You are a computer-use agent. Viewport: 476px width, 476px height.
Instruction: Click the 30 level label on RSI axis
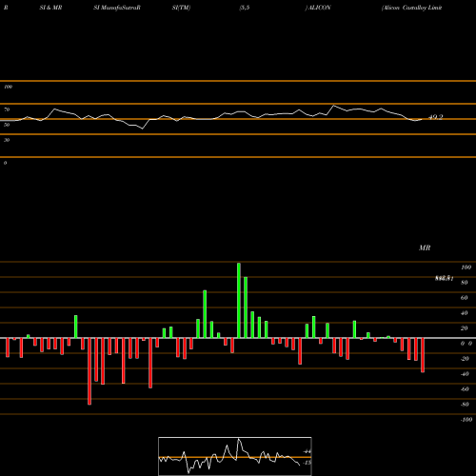(x=7, y=140)
